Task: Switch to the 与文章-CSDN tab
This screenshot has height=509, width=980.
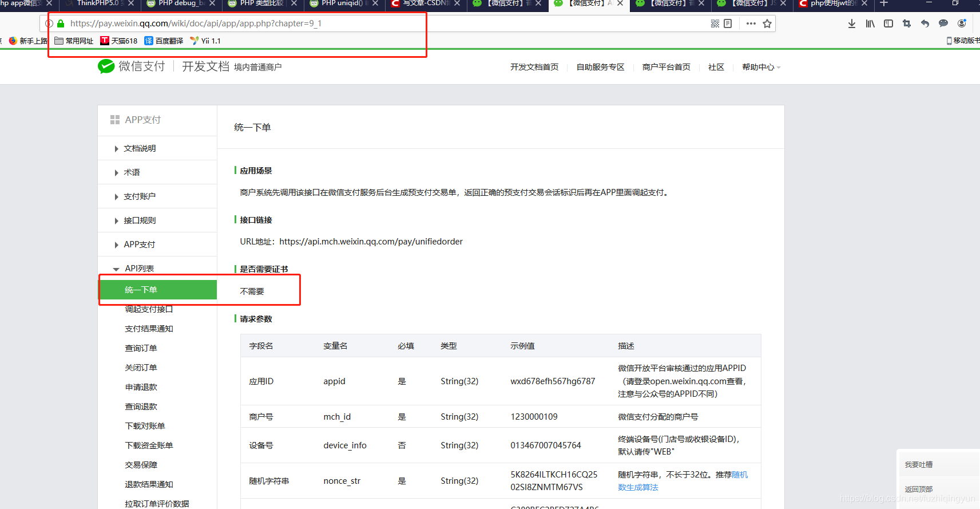Action: (x=426, y=3)
